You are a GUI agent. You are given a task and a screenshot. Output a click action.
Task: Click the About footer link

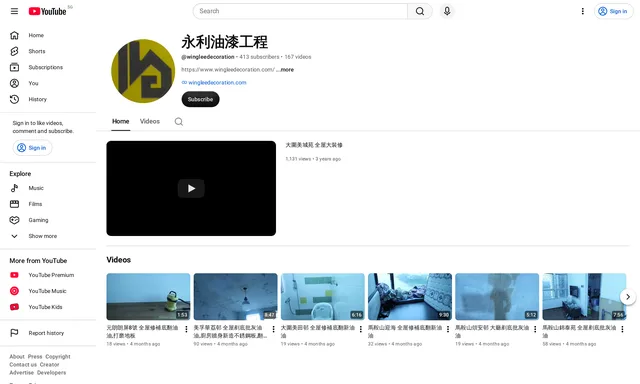coord(17,356)
